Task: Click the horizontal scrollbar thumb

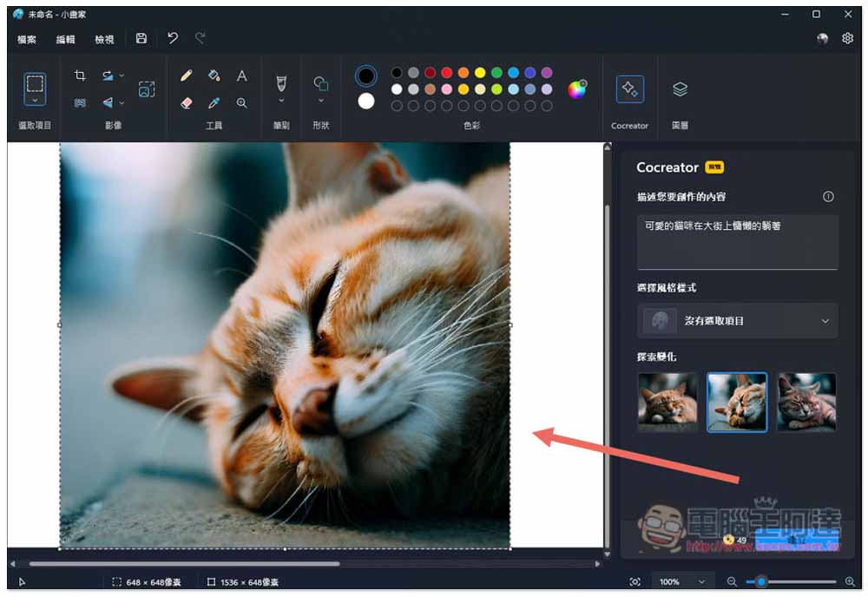Action: [184, 564]
